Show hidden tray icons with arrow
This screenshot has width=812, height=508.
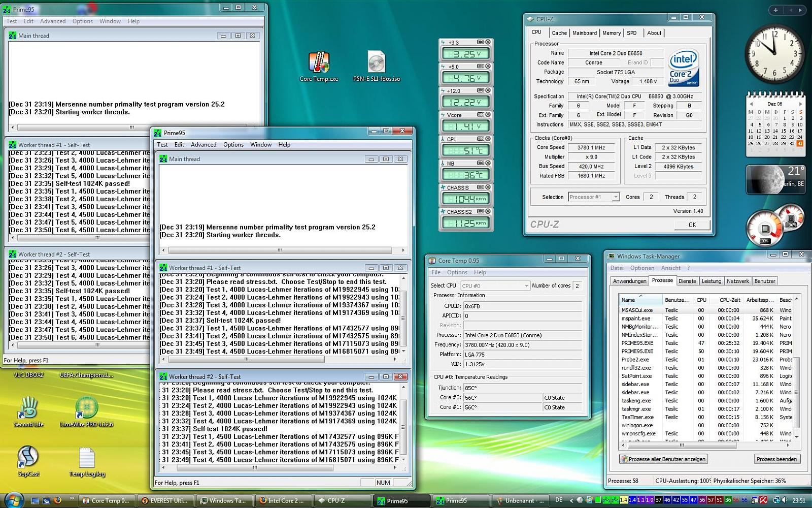click(571, 500)
